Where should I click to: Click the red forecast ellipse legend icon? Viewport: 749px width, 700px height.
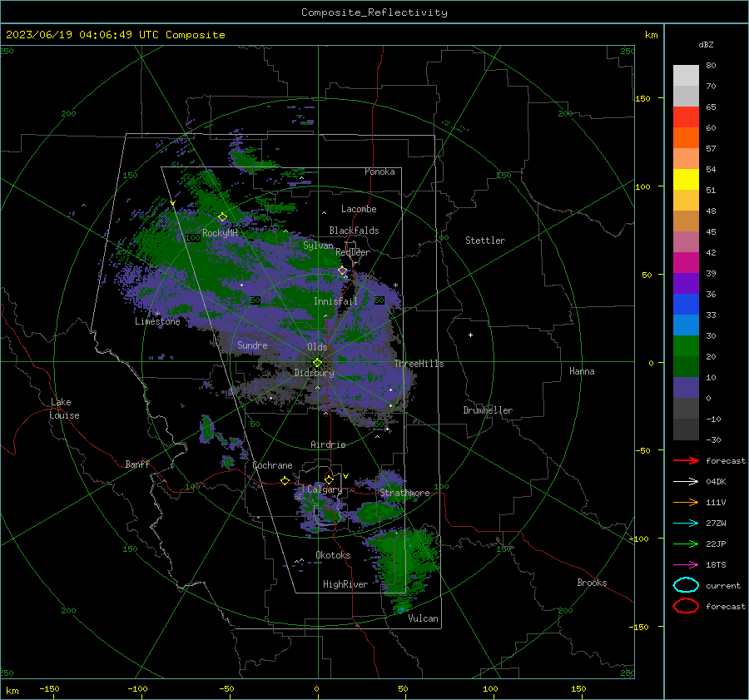(686, 606)
